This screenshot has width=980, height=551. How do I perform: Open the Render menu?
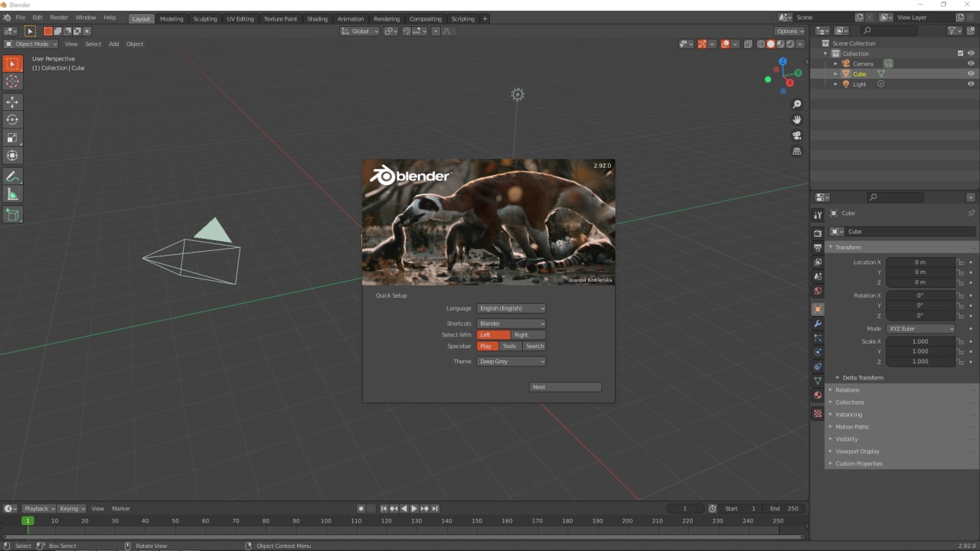pyautogui.click(x=59, y=17)
